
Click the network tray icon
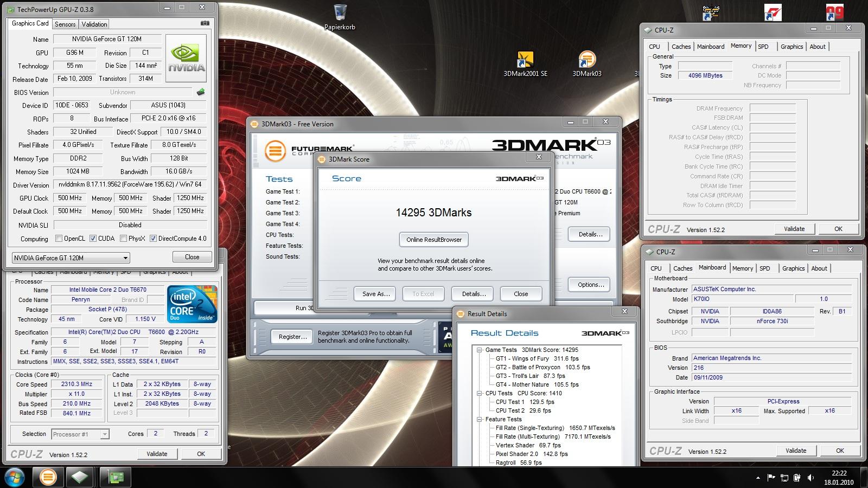[784, 478]
